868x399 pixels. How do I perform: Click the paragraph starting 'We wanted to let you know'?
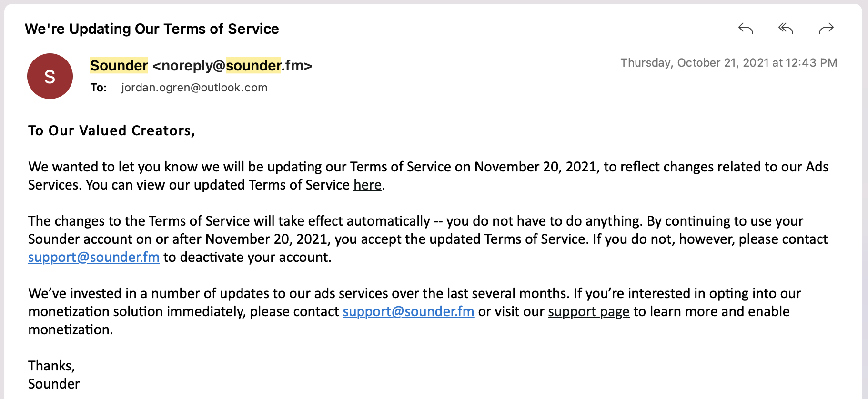[428, 176]
